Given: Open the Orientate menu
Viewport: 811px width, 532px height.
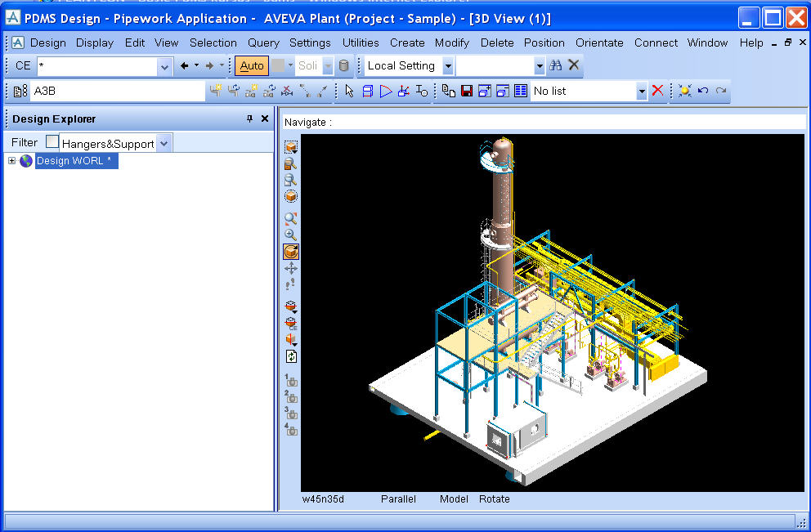Looking at the screenshot, I should [x=599, y=43].
